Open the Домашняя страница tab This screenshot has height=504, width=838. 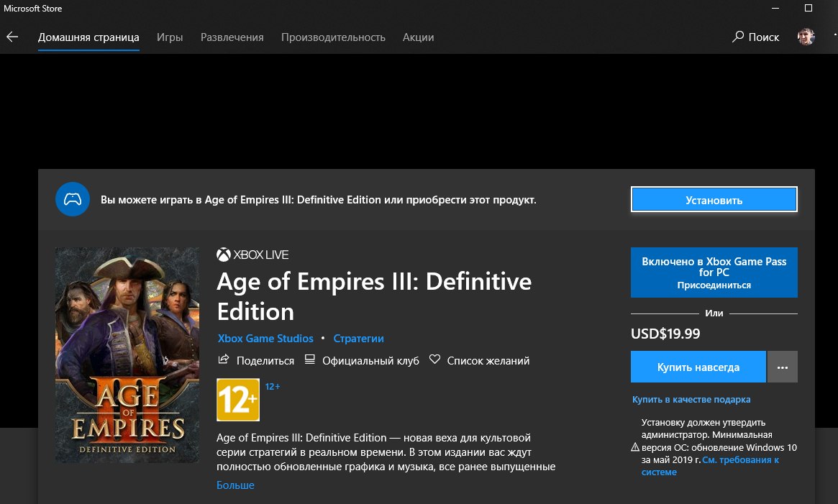click(88, 37)
